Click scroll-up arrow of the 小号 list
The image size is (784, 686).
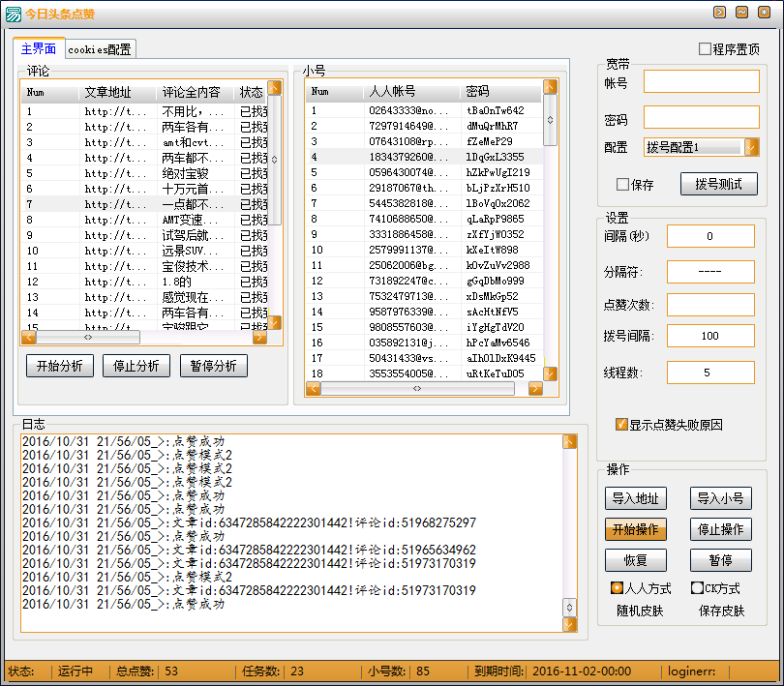pos(550,86)
